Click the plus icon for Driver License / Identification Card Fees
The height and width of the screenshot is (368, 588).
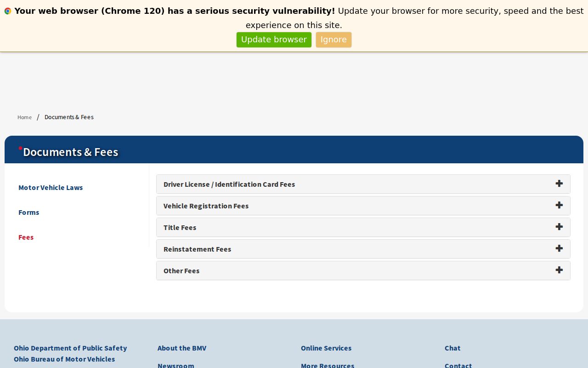click(559, 184)
